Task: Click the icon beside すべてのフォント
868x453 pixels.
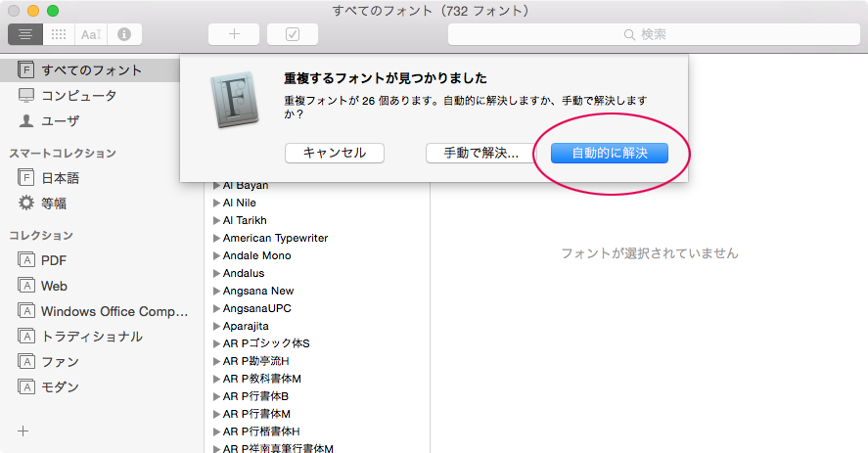Action: click(26, 69)
